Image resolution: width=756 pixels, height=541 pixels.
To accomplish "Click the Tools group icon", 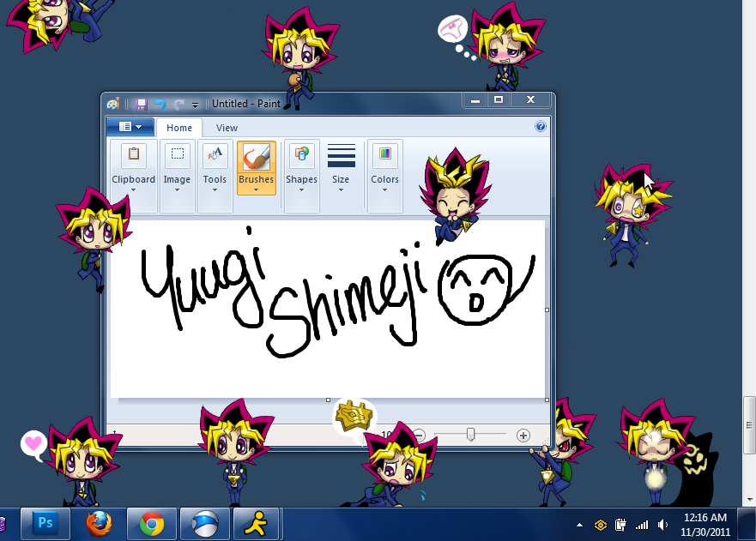I will (215, 155).
